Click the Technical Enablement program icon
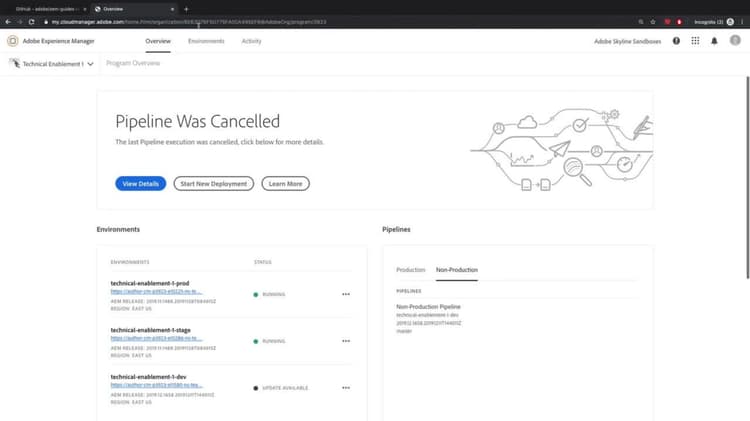The image size is (750, 421). pos(14,63)
